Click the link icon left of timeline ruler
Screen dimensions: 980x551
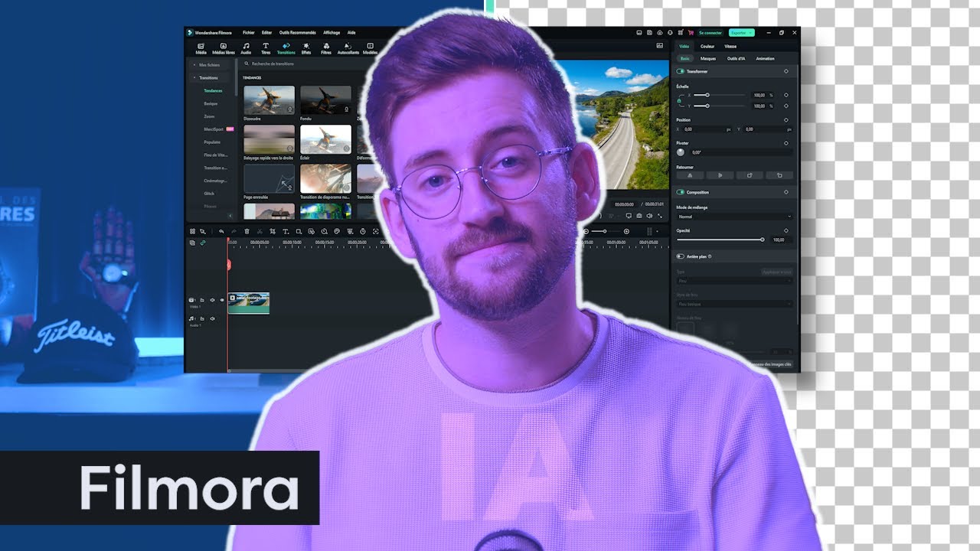pyautogui.click(x=203, y=243)
